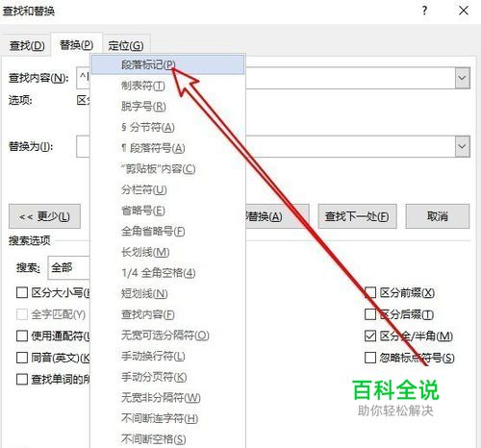The height and width of the screenshot is (448, 481).
Task: Uncheck 区分全/半角(M) checkbox
Action: coord(370,336)
